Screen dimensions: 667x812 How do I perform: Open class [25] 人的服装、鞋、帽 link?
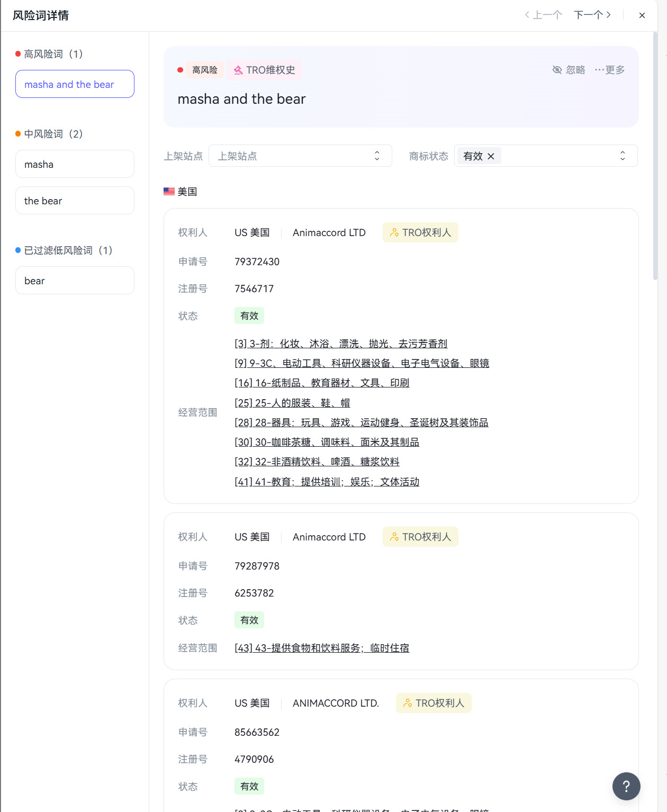coord(292,403)
